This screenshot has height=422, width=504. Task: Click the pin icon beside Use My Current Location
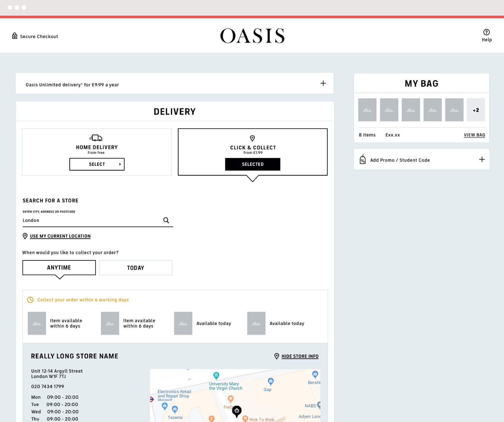coord(25,236)
